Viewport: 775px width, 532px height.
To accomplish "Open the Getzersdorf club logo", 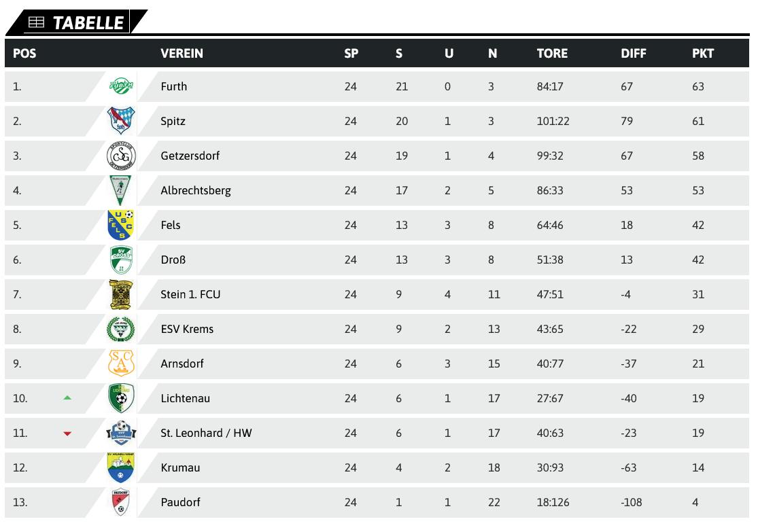I will click(x=121, y=156).
